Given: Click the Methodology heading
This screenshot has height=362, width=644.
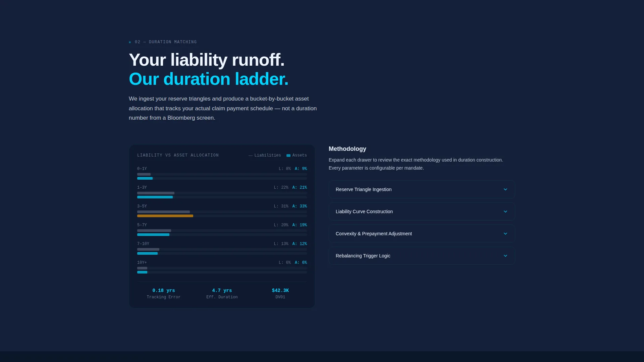Looking at the screenshot, I should 347,149.
